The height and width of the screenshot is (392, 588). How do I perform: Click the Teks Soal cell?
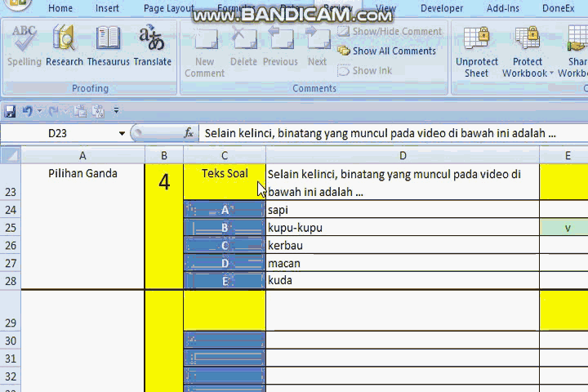point(225,182)
